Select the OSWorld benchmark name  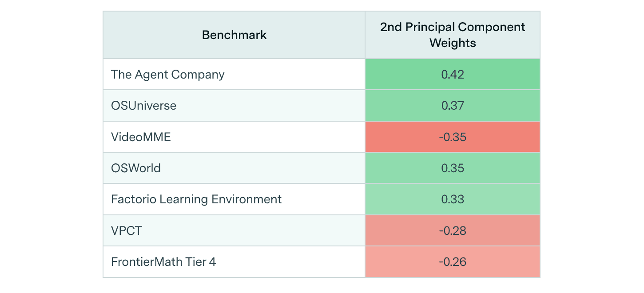pos(136,168)
